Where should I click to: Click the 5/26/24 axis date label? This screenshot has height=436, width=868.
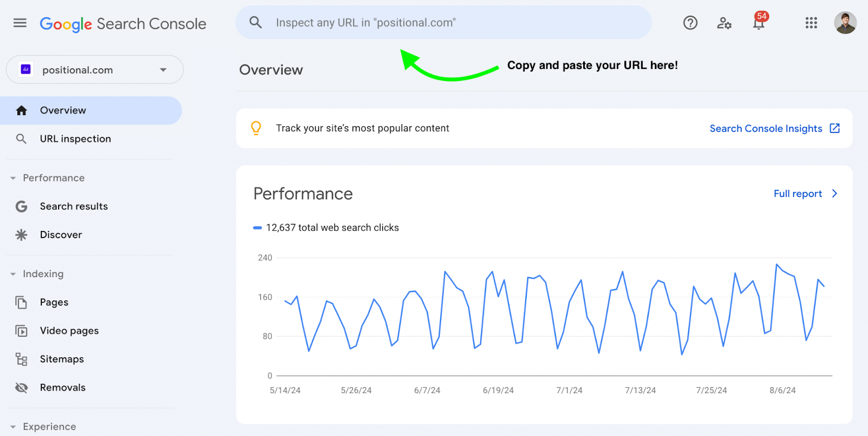click(356, 390)
